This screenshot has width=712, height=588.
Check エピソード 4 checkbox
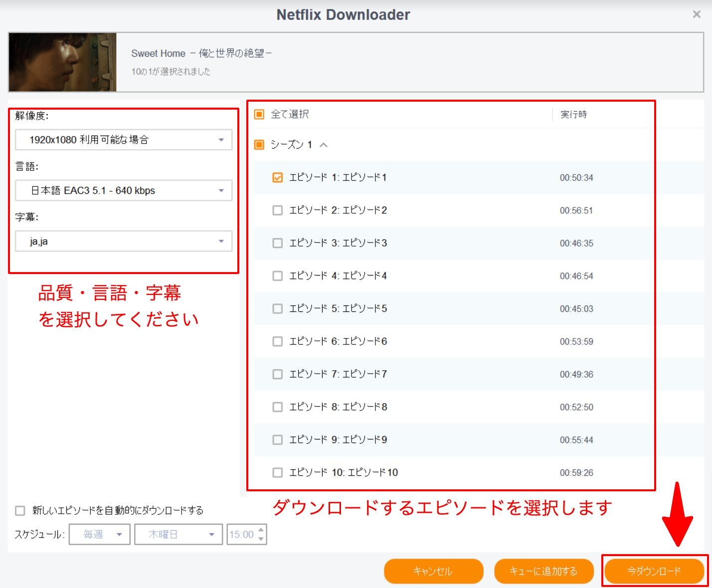pos(278,276)
